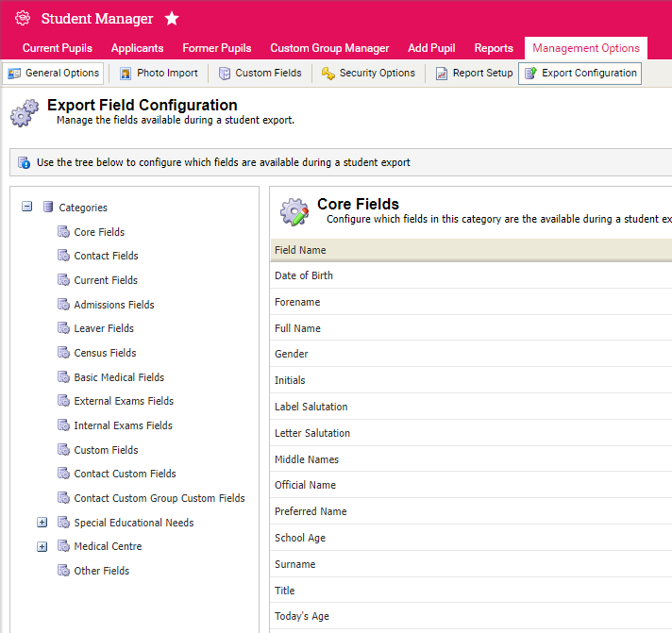Select Export Configuration toolbar button
Image resolution: width=672 pixels, height=633 pixels.
point(580,74)
